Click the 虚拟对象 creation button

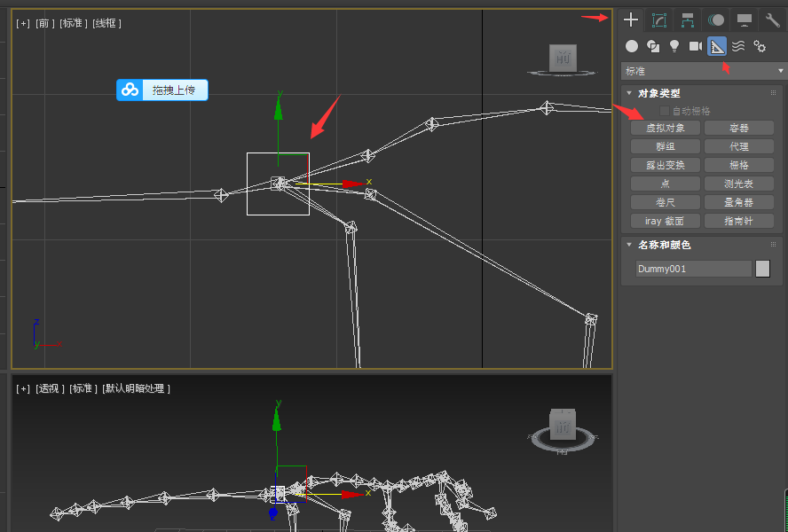tap(664, 127)
